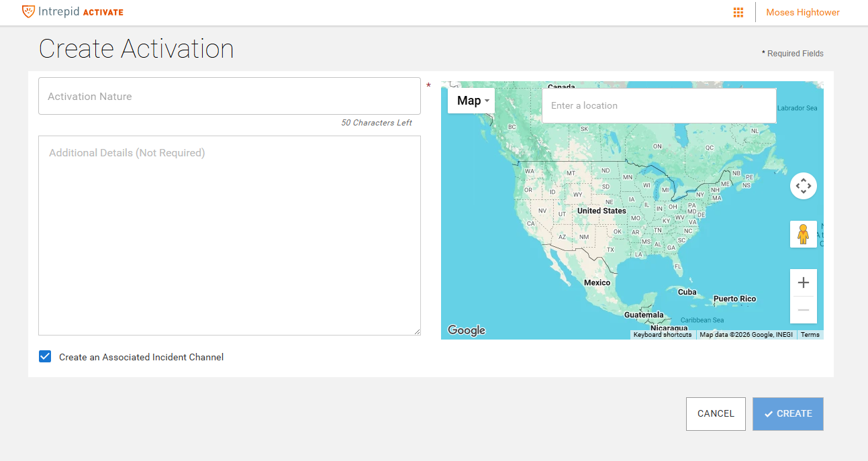Image resolution: width=868 pixels, height=461 pixels.
Task: Zoom out the map with minus button
Action: pyautogui.click(x=804, y=310)
